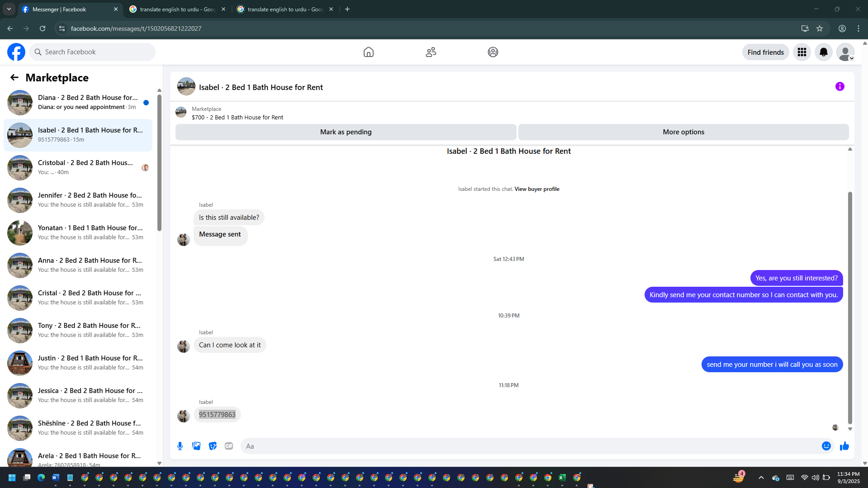Open Cristobal's conversation
Viewport: 868px width, 488px height.
[x=78, y=168]
